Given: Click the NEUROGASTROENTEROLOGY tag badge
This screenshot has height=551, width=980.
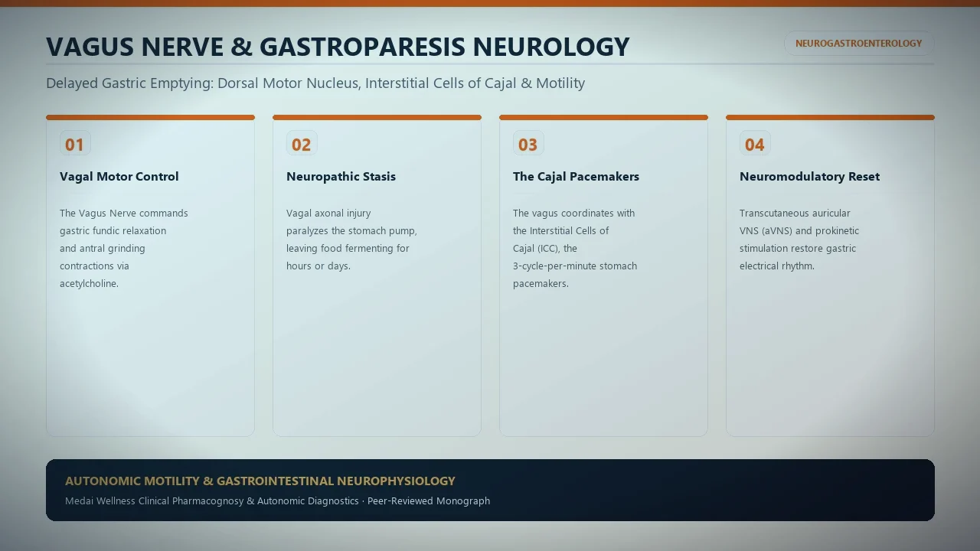Looking at the screenshot, I should tap(858, 44).
